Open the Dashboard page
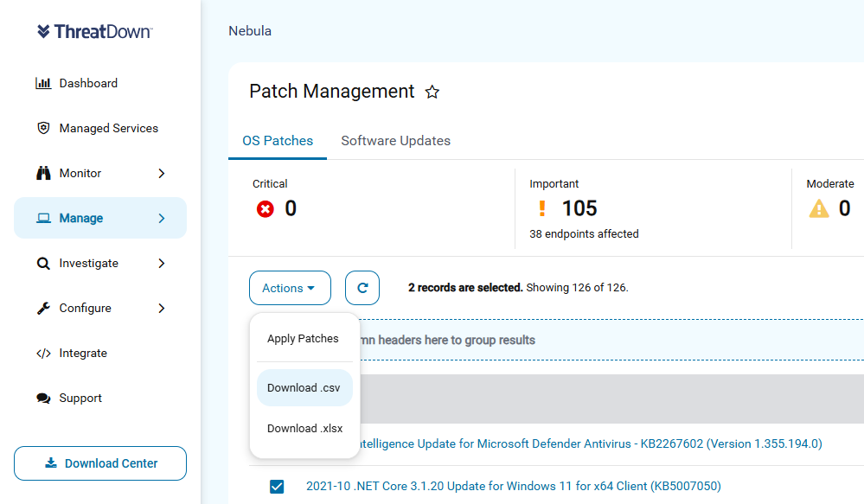This screenshot has width=864, height=504. (88, 83)
